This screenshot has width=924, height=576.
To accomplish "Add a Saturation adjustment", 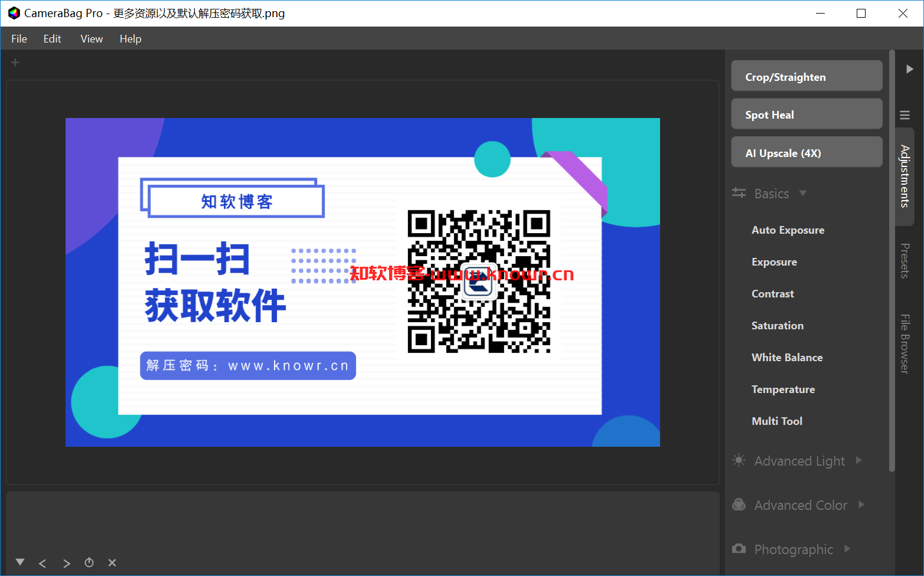I will 778,326.
